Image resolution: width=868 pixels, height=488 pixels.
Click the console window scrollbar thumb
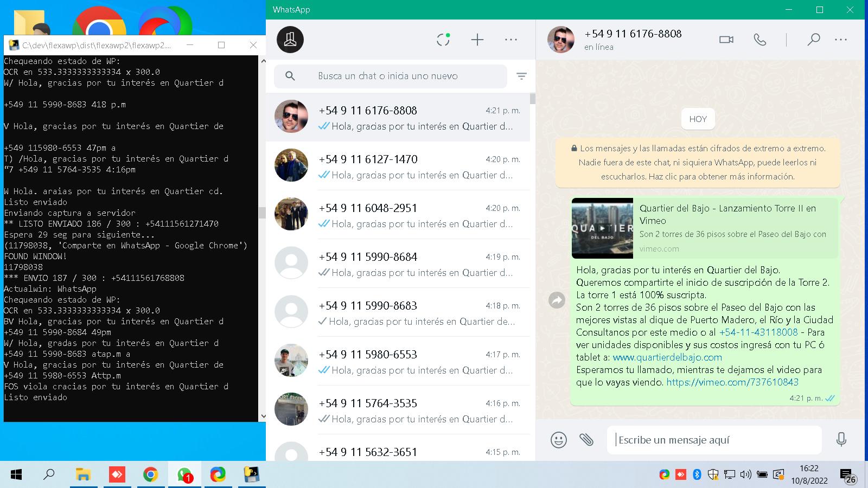tap(263, 213)
